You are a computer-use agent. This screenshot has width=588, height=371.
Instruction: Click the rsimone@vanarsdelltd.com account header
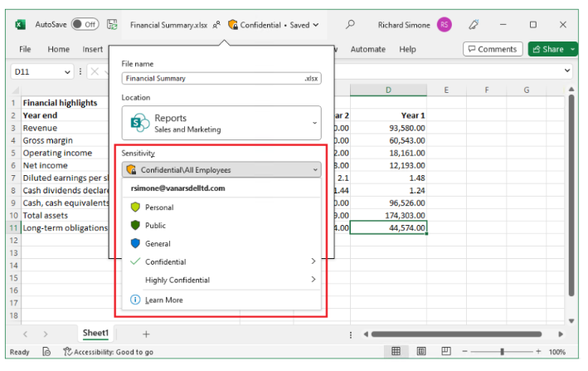(x=177, y=188)
